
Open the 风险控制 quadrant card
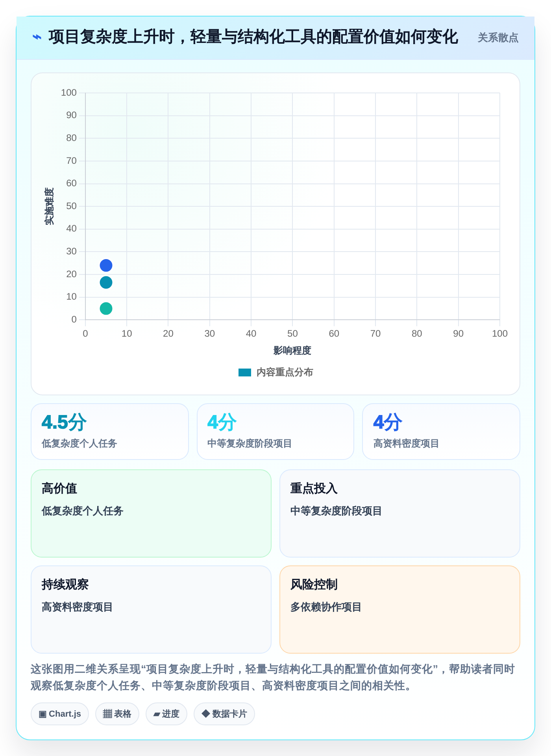click(400, 610)
